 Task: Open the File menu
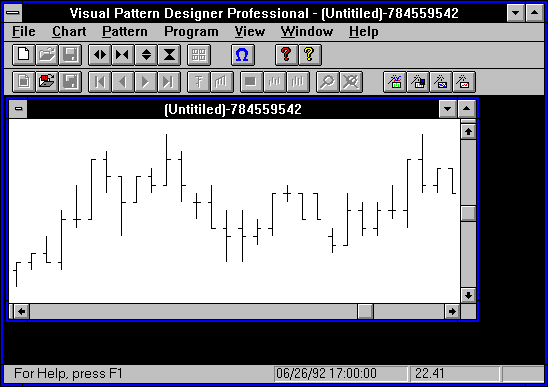coord(23,32)
